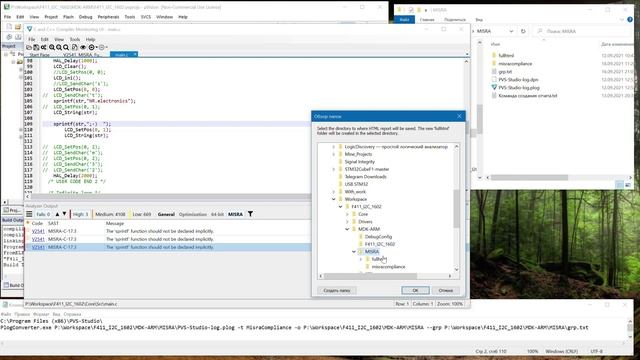The height and width of the screenshot is (360, 640).
Task: Click the SAST column header
Action: pos(53,223)
